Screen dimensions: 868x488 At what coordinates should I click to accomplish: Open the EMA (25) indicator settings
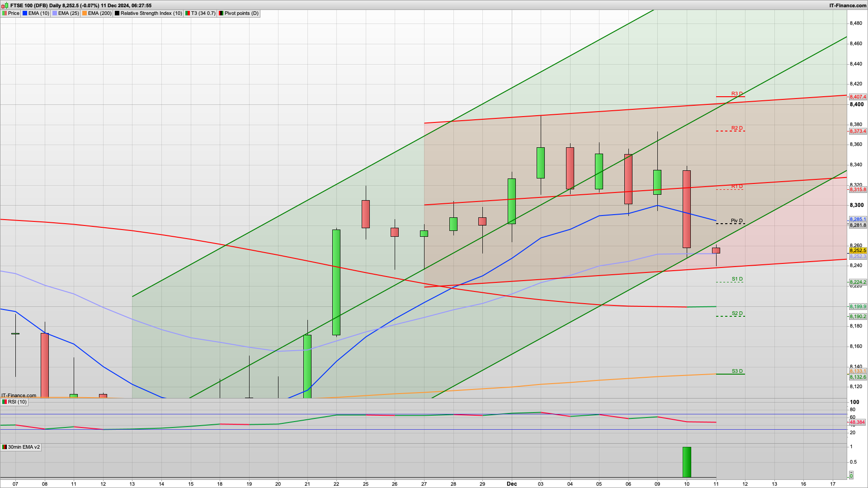[x=66, y=14]
